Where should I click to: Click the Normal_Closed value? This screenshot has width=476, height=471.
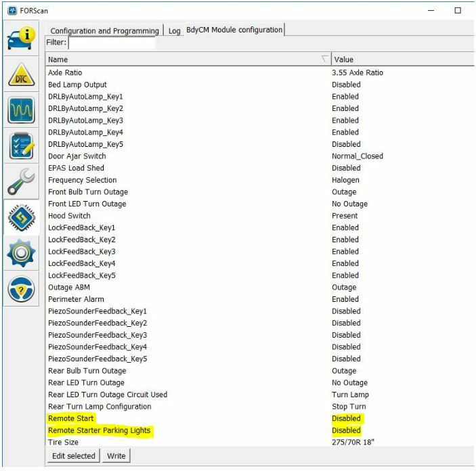coord(358,156)
